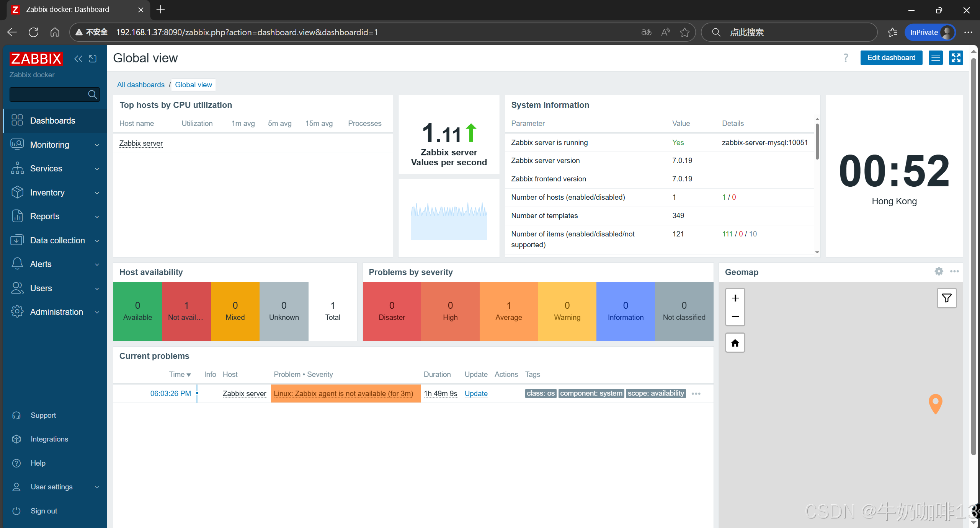Click the Geomap widget gear icon

point(939,271)
